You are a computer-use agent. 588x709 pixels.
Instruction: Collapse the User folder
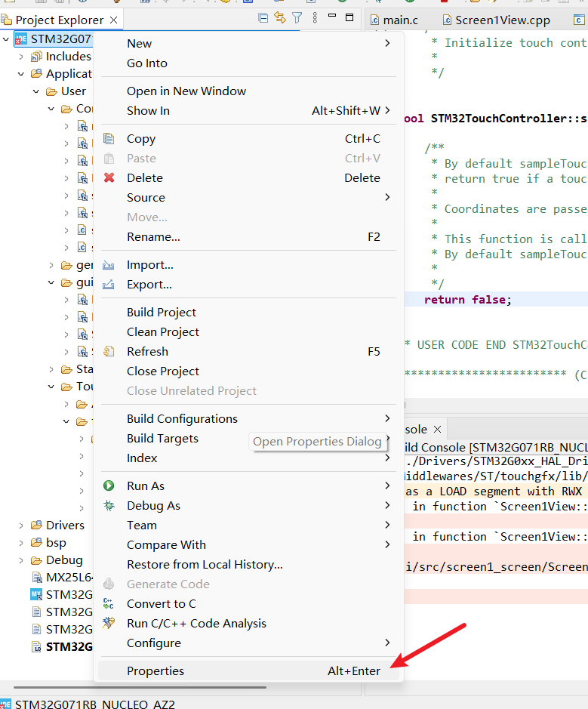[x=36, y=91]
